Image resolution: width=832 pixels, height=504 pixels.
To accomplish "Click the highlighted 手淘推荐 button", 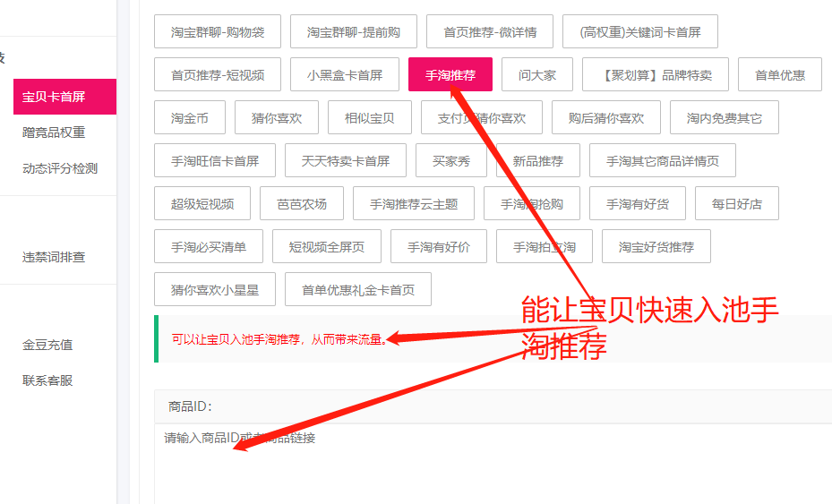I will [450, 75].
